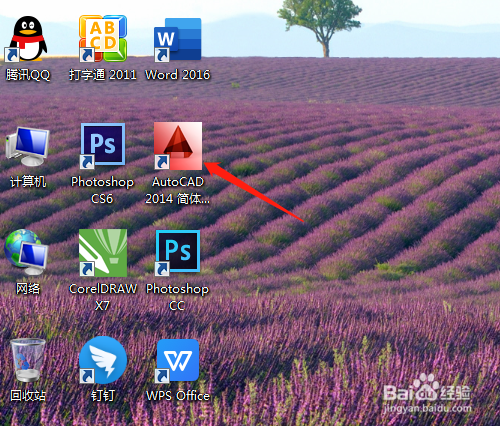Select the Photoshop CC shortcut icon
This screenshot has width=500, height=426.
click(x=178, y=253)
